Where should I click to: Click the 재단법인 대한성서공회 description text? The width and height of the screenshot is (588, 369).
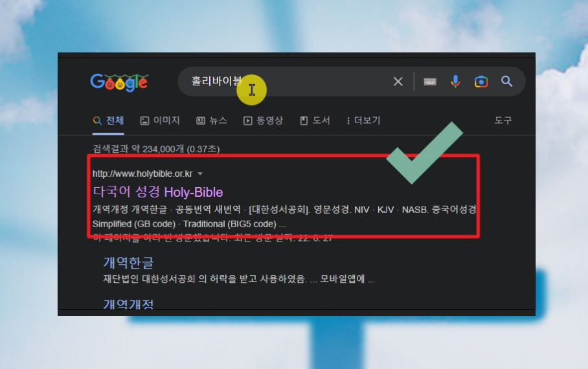[239, 279]
